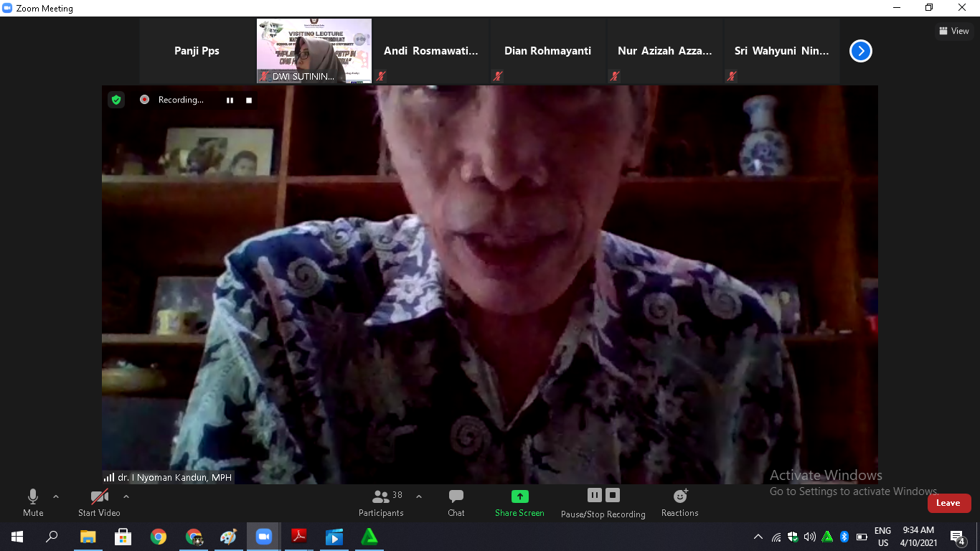
Task: Click the green Share Screen button
Action: click(x=519, y=502)
